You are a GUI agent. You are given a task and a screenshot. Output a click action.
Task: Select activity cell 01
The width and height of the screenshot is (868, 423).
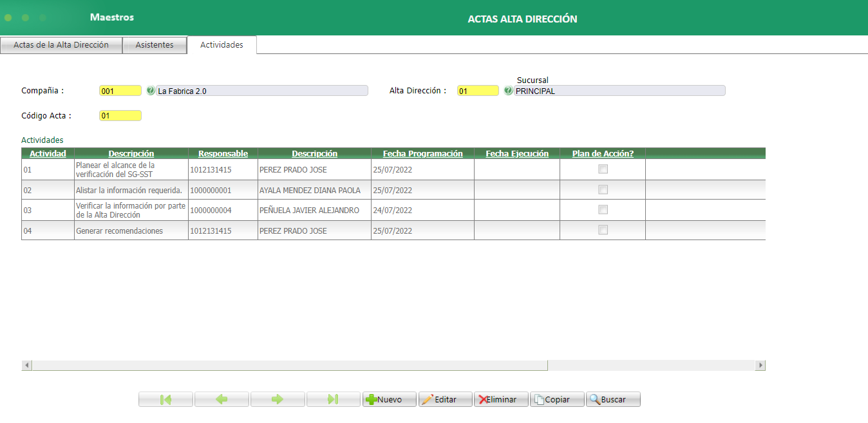[48, 169]
